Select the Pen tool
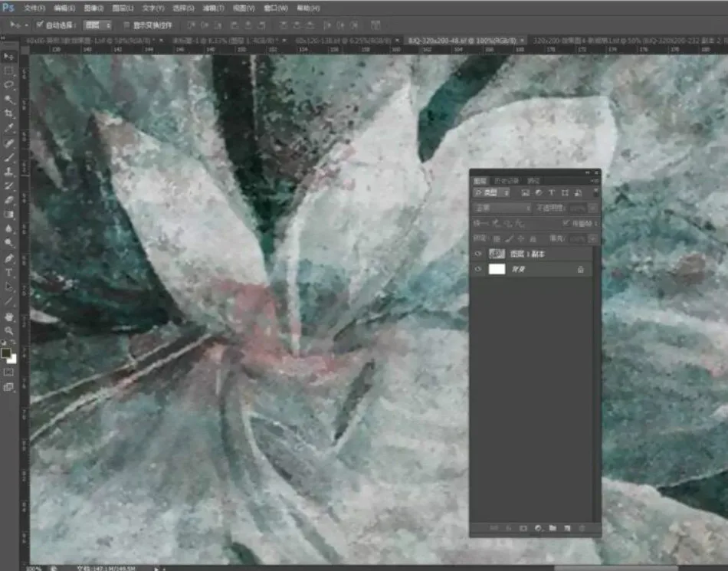The width and height of the screenshot is (728, 571). (9, 258)
